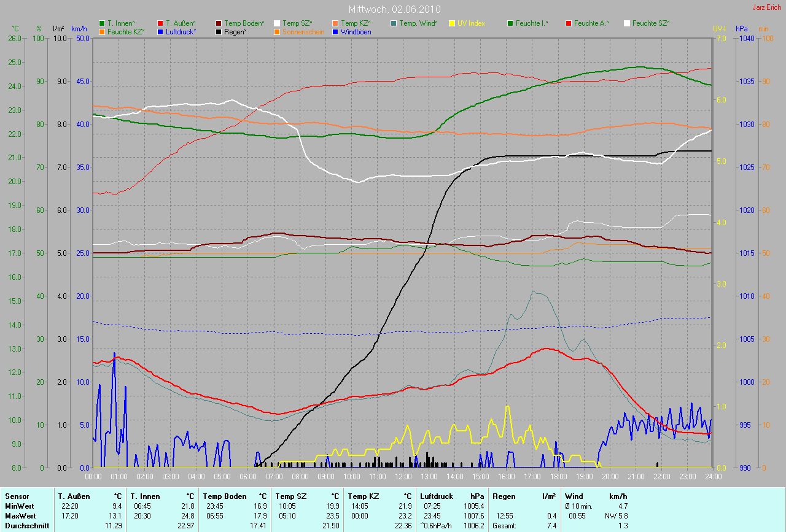Click the green T. Innen legend square

click(x=102, y=23)
